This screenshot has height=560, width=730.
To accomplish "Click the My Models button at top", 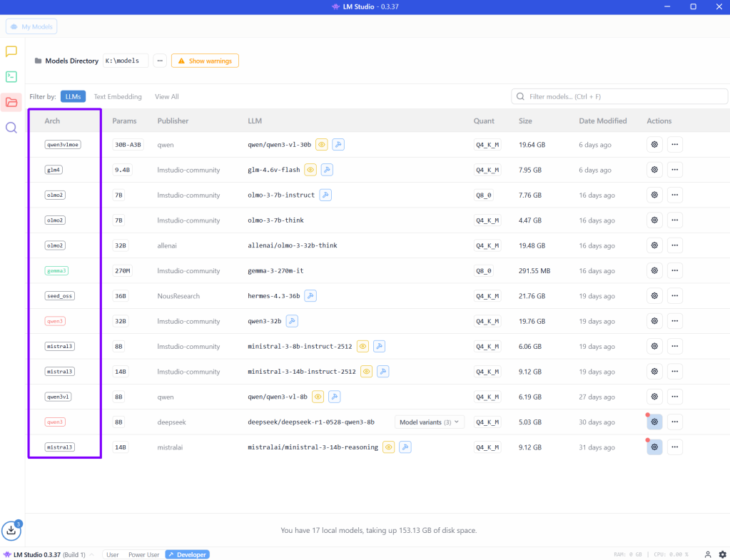I will 31,26.
